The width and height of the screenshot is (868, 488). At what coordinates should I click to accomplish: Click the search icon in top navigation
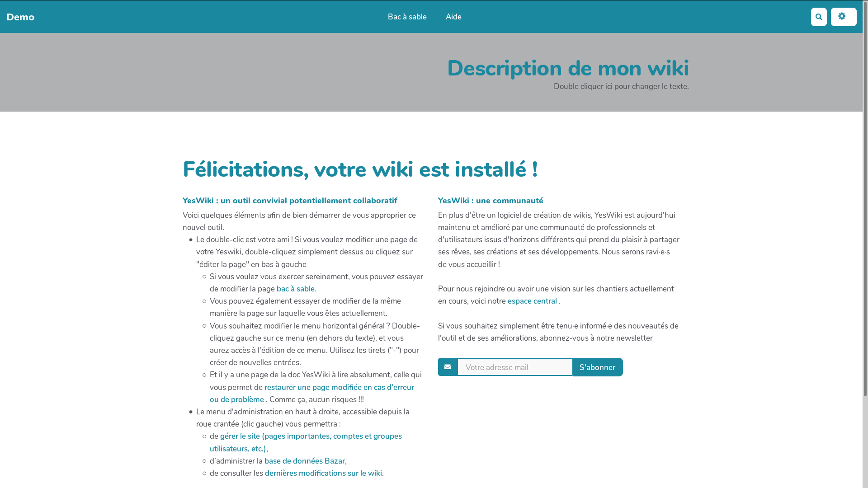pyautogui.click(x=819, y=17)
